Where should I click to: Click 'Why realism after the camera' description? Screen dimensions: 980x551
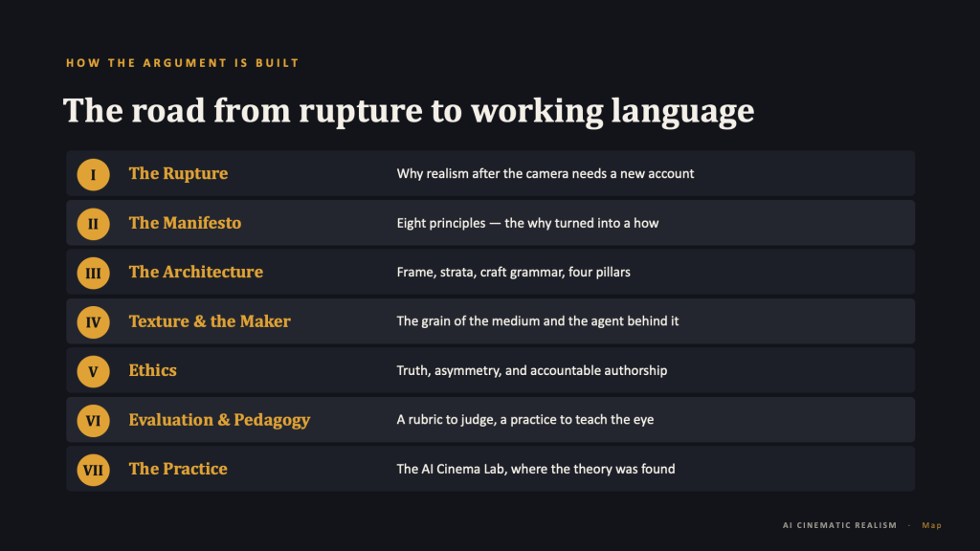545,174
